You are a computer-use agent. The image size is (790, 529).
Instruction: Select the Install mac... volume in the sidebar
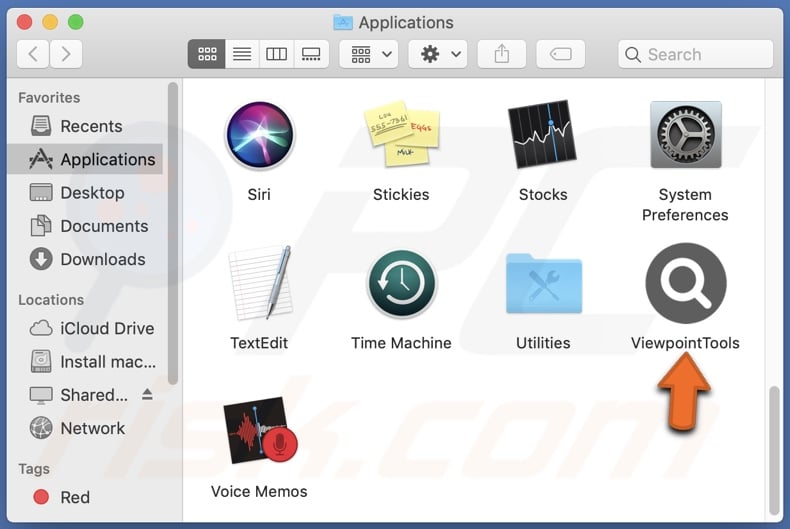(85, 361)
